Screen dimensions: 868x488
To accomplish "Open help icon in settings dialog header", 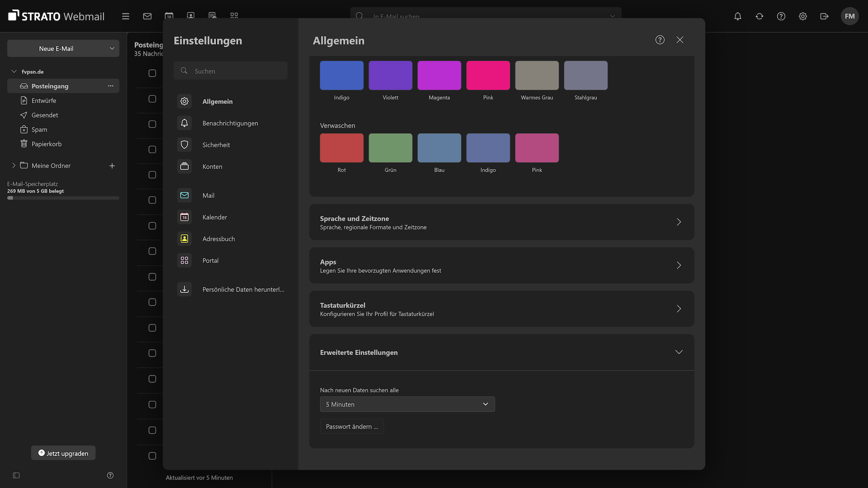I will coord(660,40).
